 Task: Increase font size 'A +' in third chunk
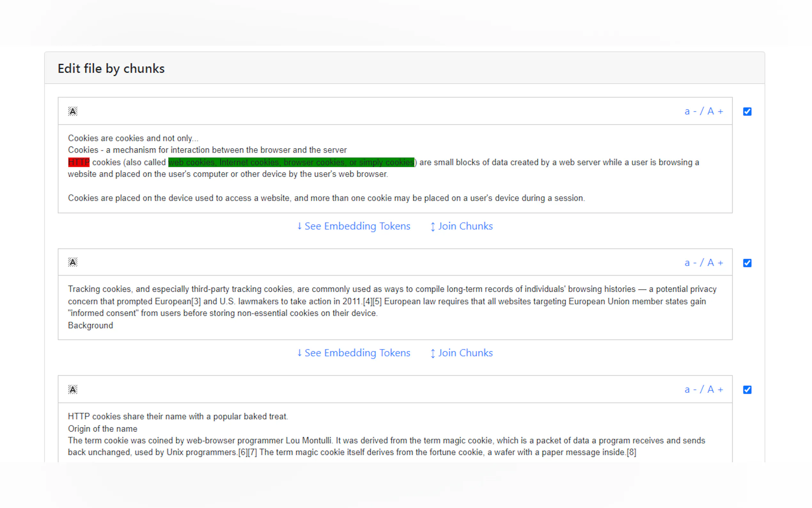pos(715,389)
